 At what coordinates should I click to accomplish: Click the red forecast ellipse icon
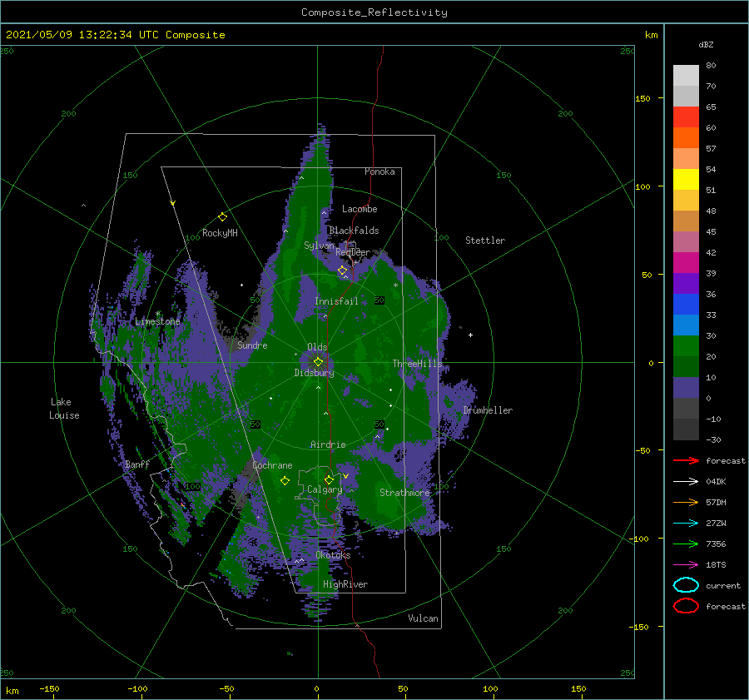pyautogui.click(x=686, y=606)
